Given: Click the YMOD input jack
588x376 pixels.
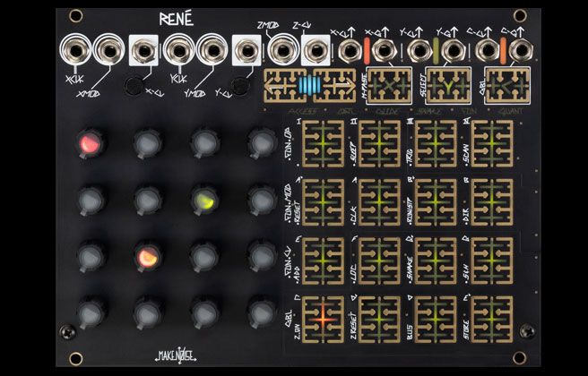Looking at the screenshot, I should (212, 50).
